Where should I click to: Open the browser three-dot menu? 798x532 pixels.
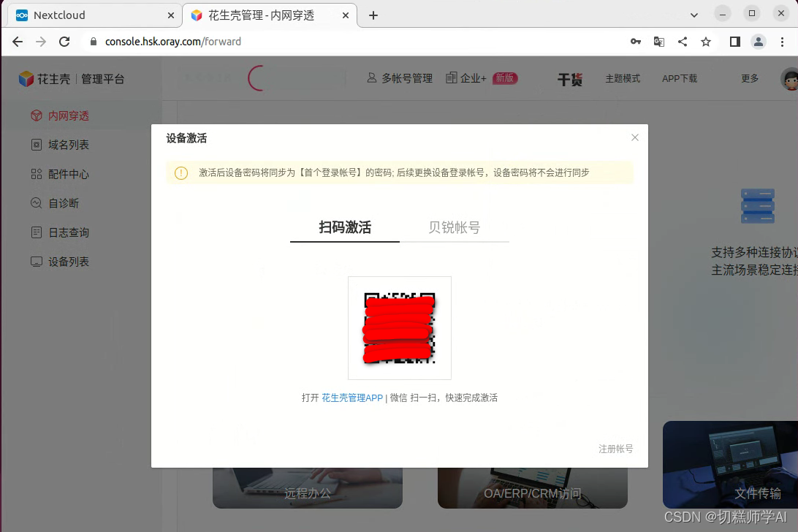point(782,42)
